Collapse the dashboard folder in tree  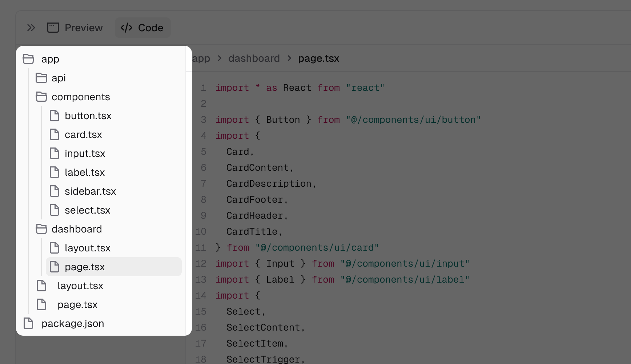[76, 229]
